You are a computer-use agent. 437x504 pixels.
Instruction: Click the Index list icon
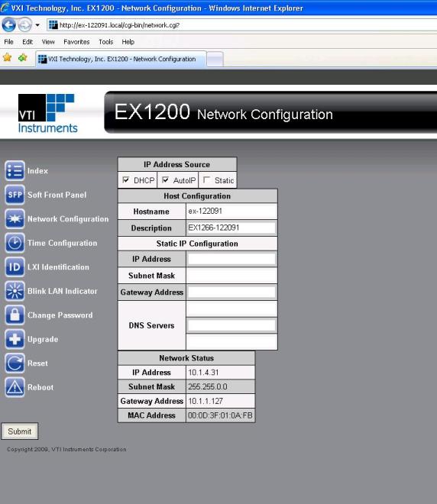point(15,171)
